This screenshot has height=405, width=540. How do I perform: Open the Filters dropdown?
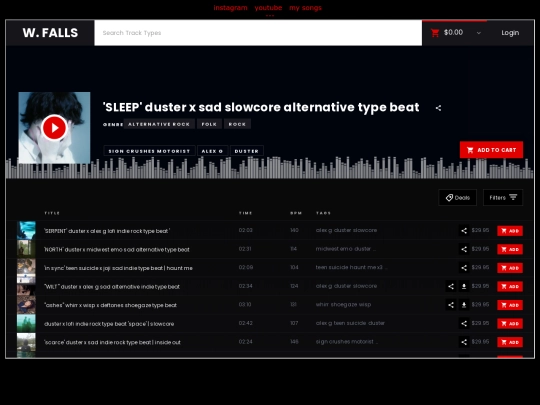pos(503,198)
